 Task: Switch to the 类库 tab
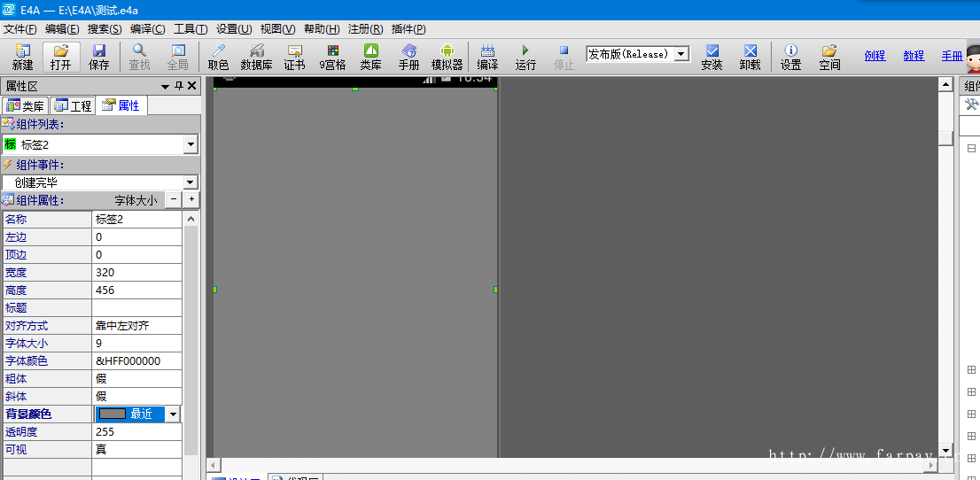(26, 106)
